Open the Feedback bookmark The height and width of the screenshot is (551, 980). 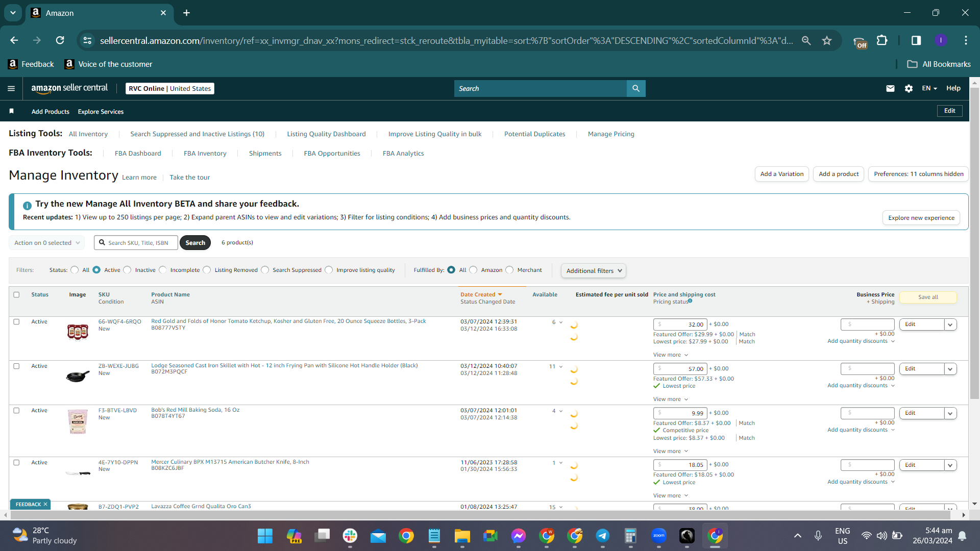[x=31, y=64]
